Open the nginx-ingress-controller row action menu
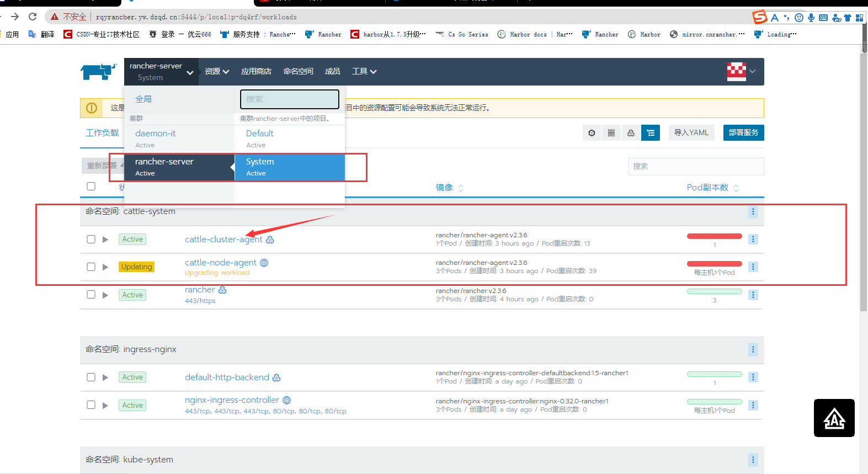Screen dimensions: 868x474 coord(753,406)
